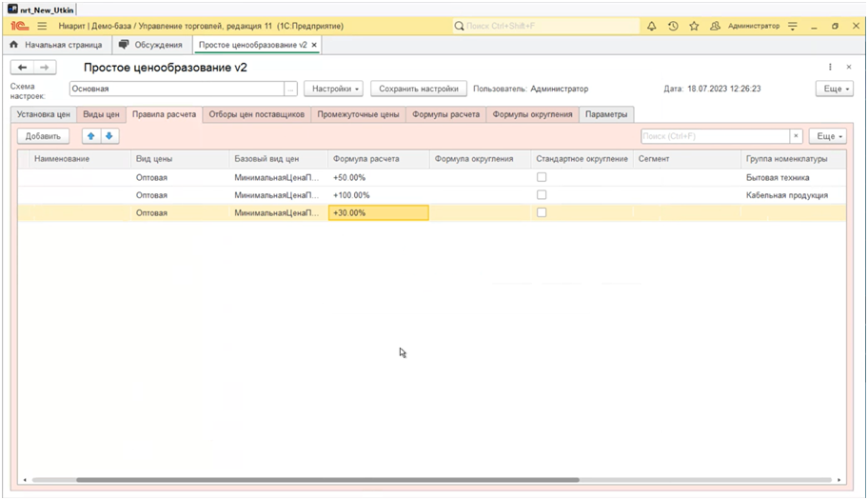Toggle standard rounding for Кабельная продукция row
Image resolution: width=868 pixels, height=500 pixels.
542,195
